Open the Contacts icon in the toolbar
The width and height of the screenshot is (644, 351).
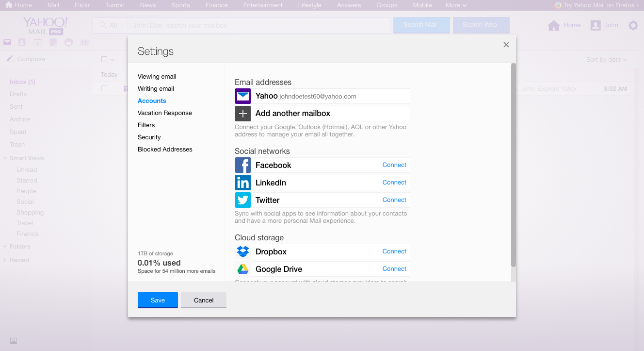22,42
